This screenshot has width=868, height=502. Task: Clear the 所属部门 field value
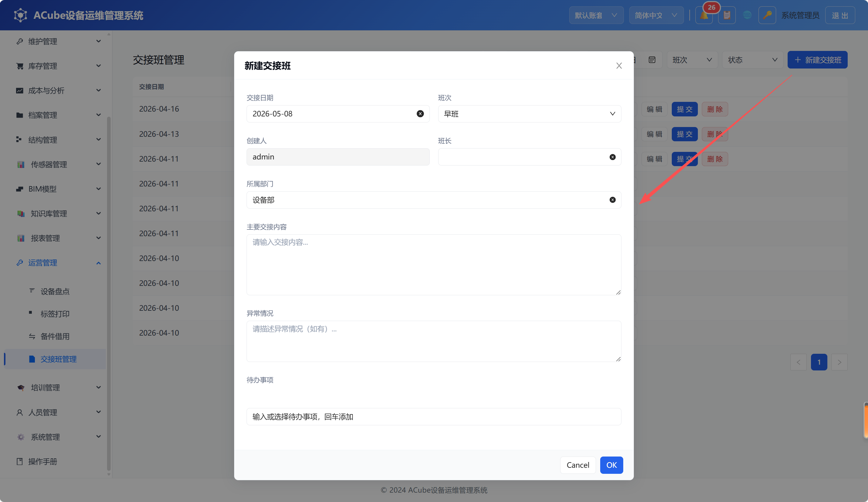(612, 200)
